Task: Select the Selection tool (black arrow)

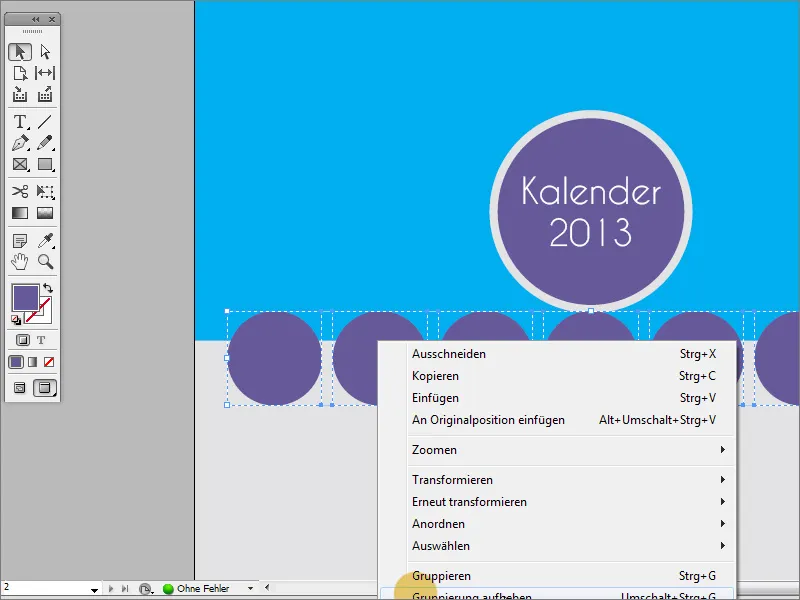Action: click(x=20, y=52)
